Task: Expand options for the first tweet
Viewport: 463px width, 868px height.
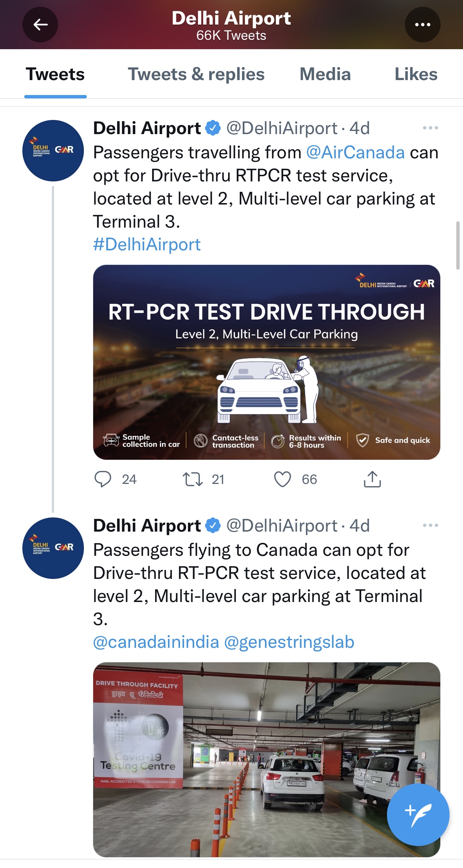Action: (x=430, y=128)
